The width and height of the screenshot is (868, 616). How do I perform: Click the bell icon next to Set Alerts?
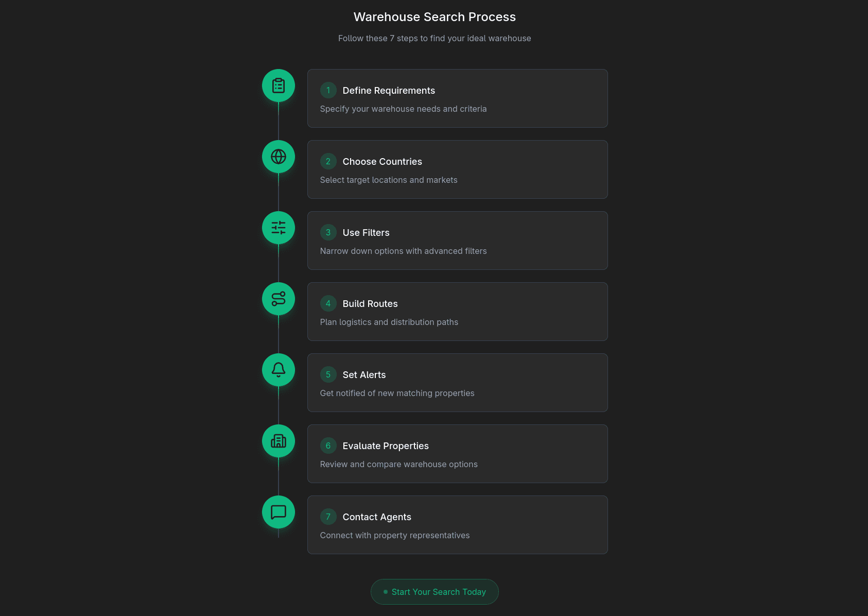279,370
